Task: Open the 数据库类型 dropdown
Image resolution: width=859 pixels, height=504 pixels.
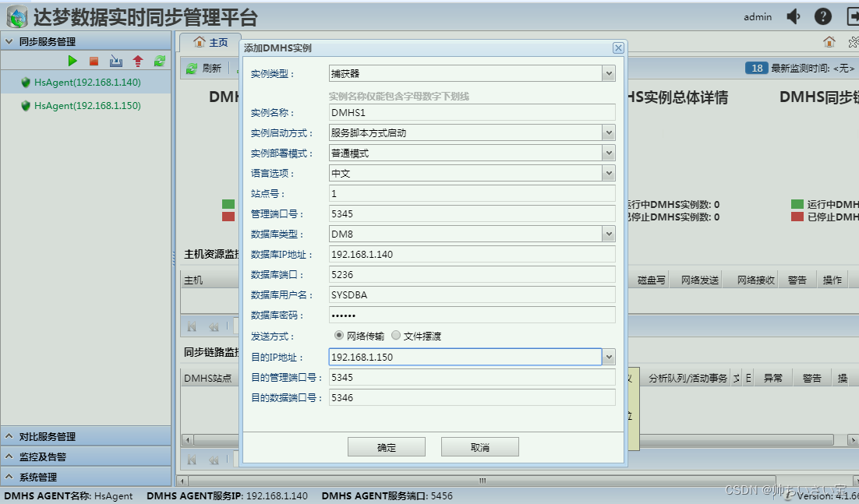Action: point(608,234)
